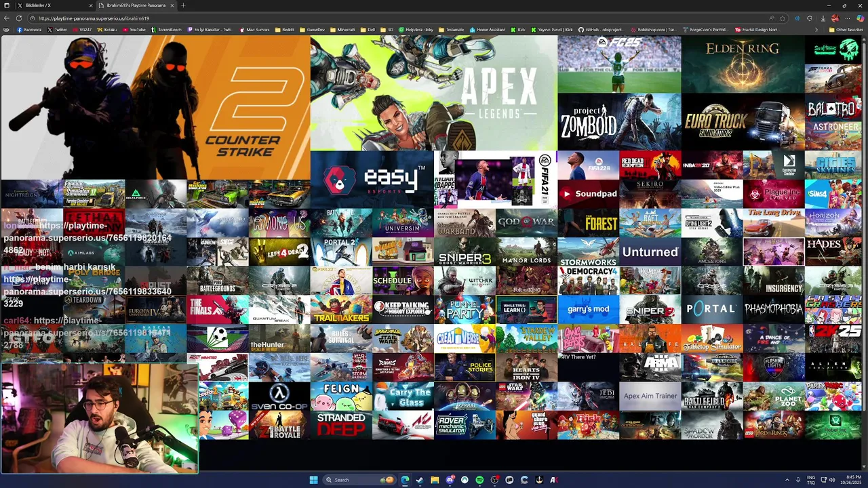This screenshot has width=868, height=488.
Task: Open the FIFA 21 tile
Action: [x=495, y=179]
